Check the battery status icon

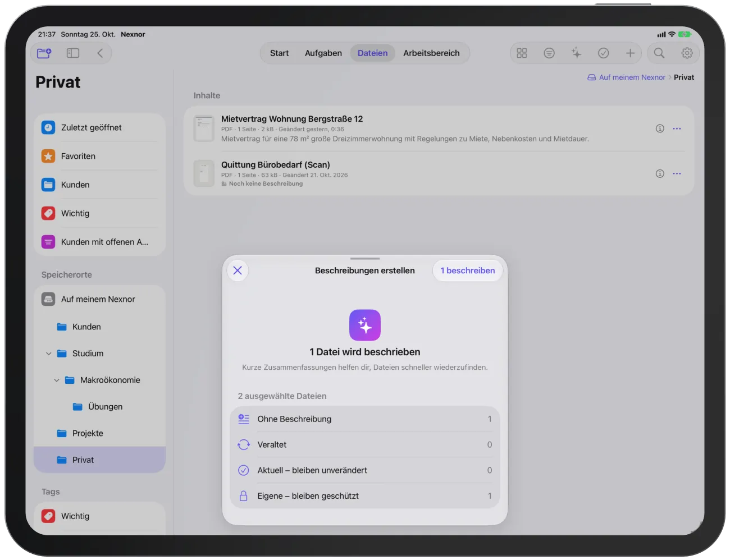(685, 34)
